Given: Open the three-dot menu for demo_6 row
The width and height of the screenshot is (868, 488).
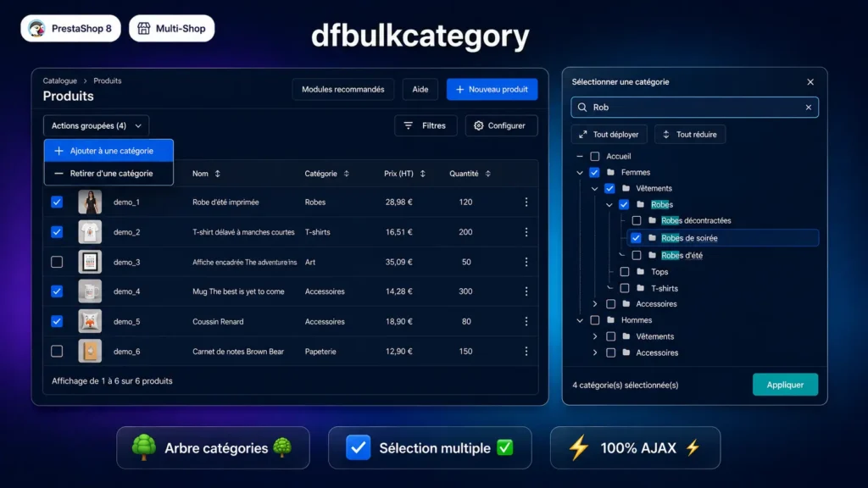Looking at the screenshot, I should coord(526,351).
